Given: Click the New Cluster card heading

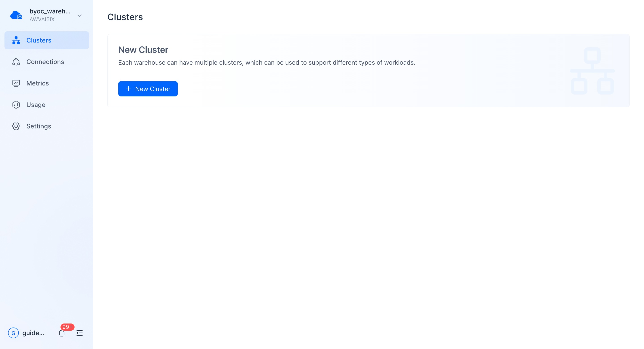Looking at the screenshot, I should (x=143, y=50).
